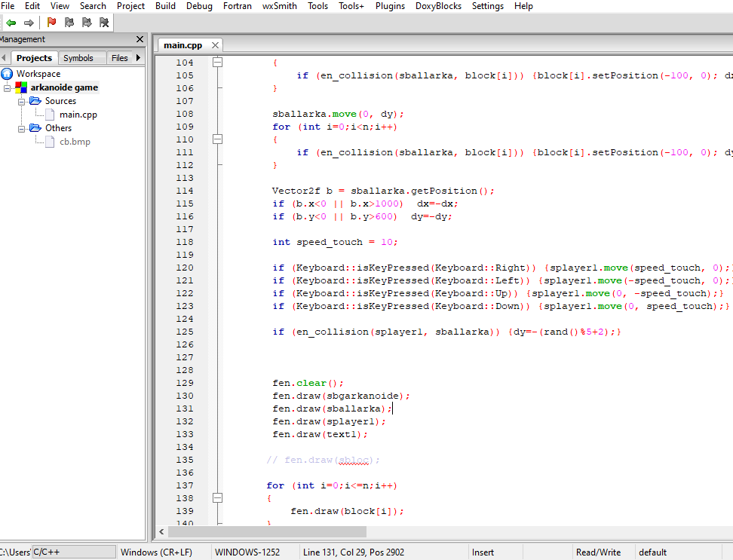Click the C/C++ language status field

(74, 552)
